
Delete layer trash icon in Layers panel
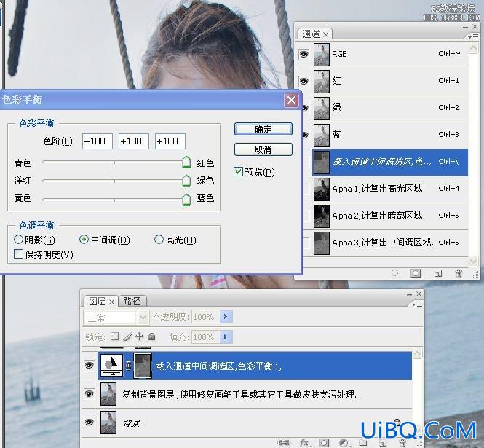[x=402, y=443]
